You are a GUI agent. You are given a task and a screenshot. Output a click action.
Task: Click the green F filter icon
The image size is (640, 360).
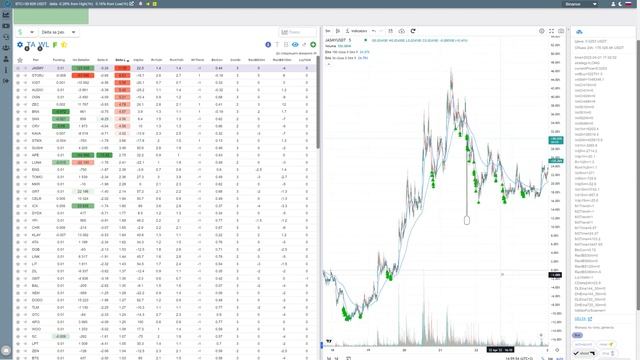coord(55,45)
